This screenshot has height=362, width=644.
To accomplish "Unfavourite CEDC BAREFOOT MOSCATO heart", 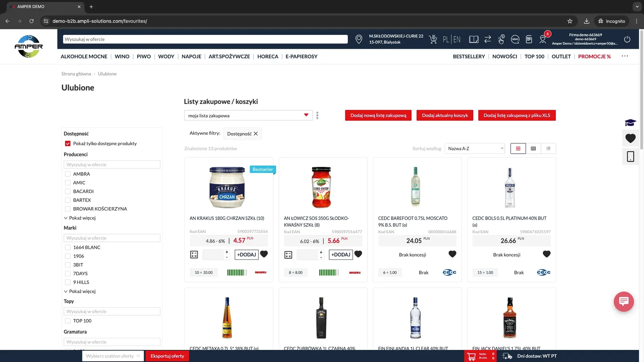I will [452, 254].
